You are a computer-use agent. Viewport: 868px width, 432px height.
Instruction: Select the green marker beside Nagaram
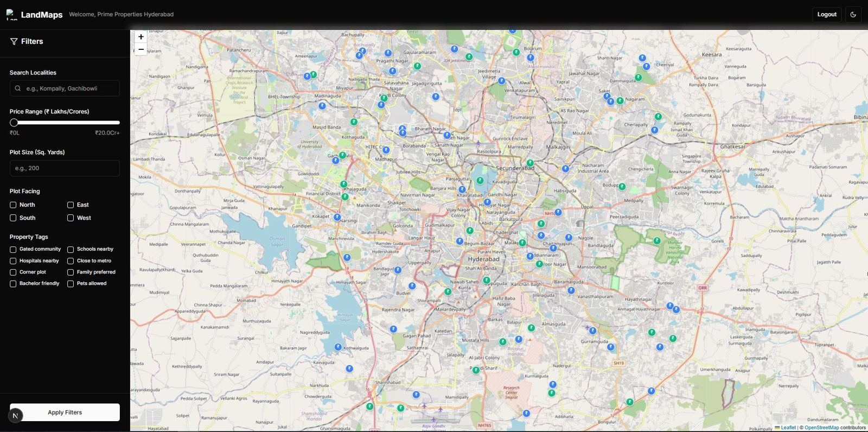(x=620, y=101)
